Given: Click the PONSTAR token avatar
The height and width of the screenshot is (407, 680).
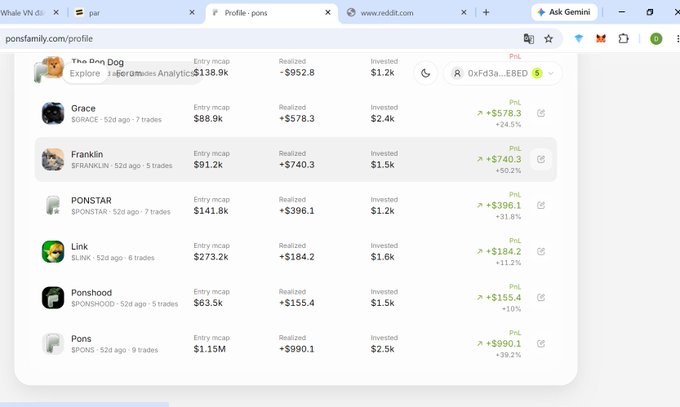Looking at the screenshot, I should (x=53, y=205).
